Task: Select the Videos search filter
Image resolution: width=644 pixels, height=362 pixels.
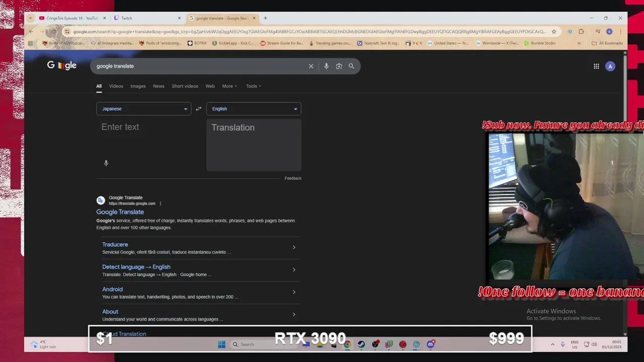Action: point(116,86)
